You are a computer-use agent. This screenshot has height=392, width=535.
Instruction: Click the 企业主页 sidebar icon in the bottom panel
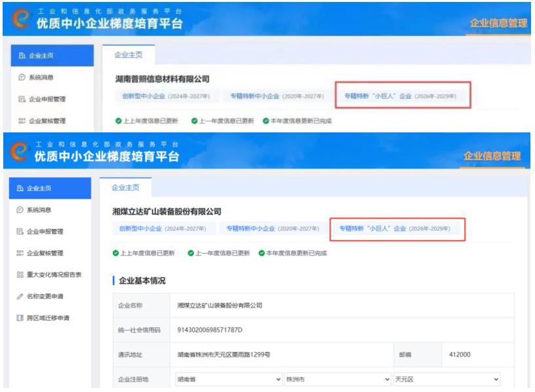20,188
